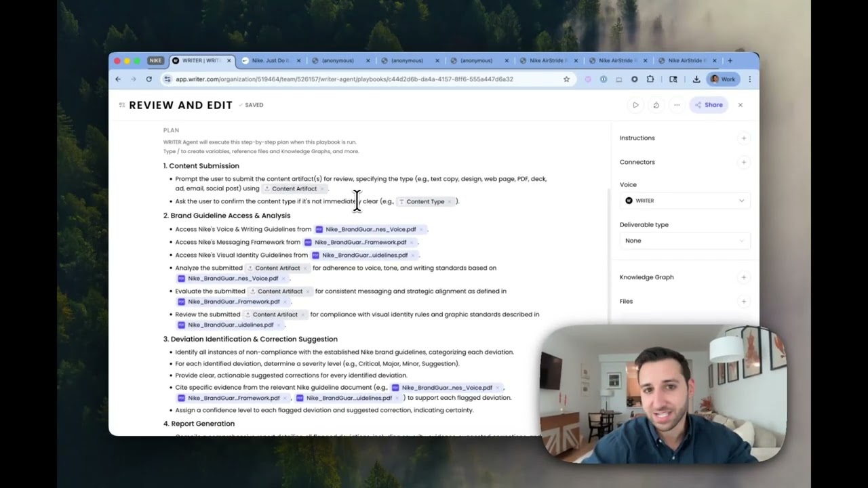Click the Content Type variable chip
This screenshot has width=868, height=488.
(425, 201)
